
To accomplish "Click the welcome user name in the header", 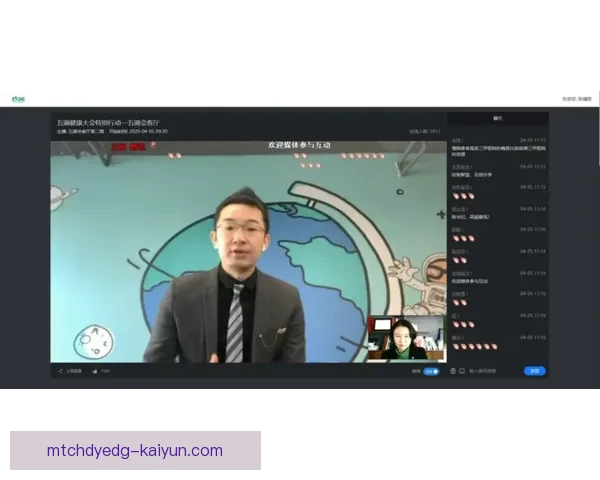I will pyautogui.click(x=577, y=99).
